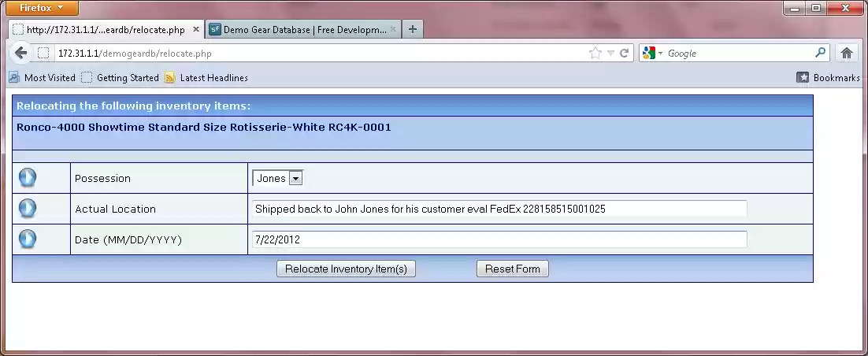Screen dimensions: 868x356
Task: Click the Date (MM/DD/YYYY) label
Action: [x=128, y=239]
